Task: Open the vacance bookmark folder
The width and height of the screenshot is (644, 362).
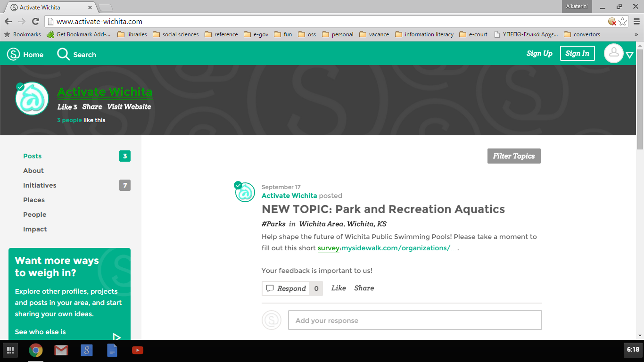Action: [x=374, y=34]
